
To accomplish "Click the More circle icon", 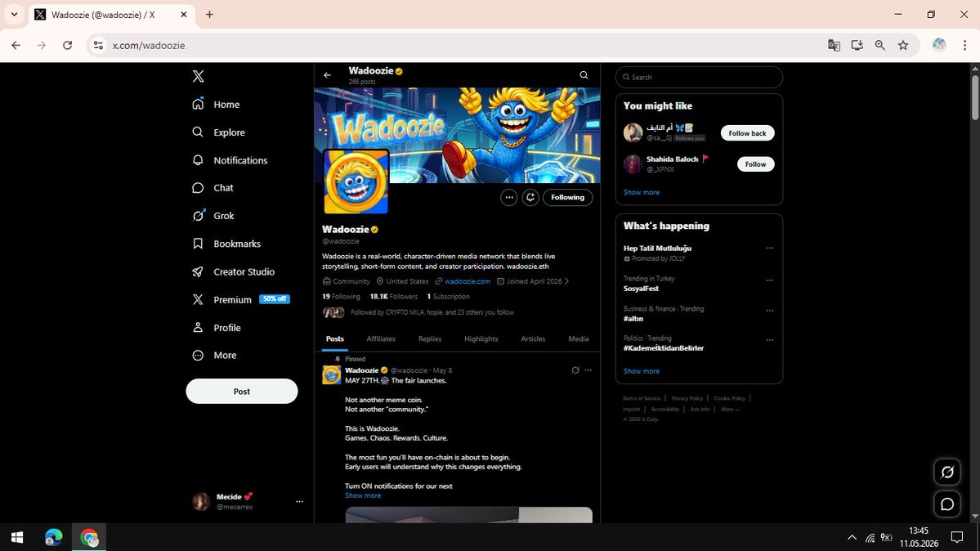I will 198,356.
